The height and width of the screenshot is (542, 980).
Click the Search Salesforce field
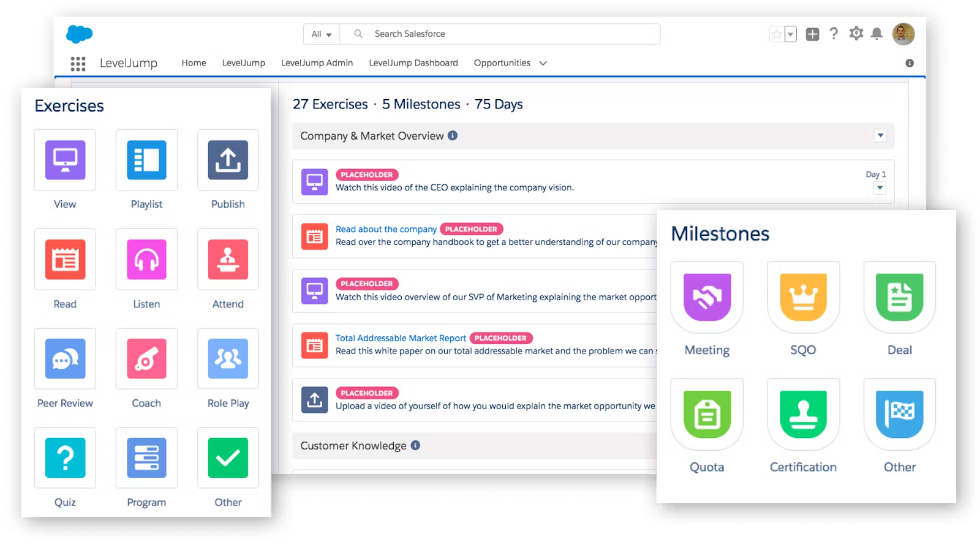pyautogui.click(x=500, y=34)
